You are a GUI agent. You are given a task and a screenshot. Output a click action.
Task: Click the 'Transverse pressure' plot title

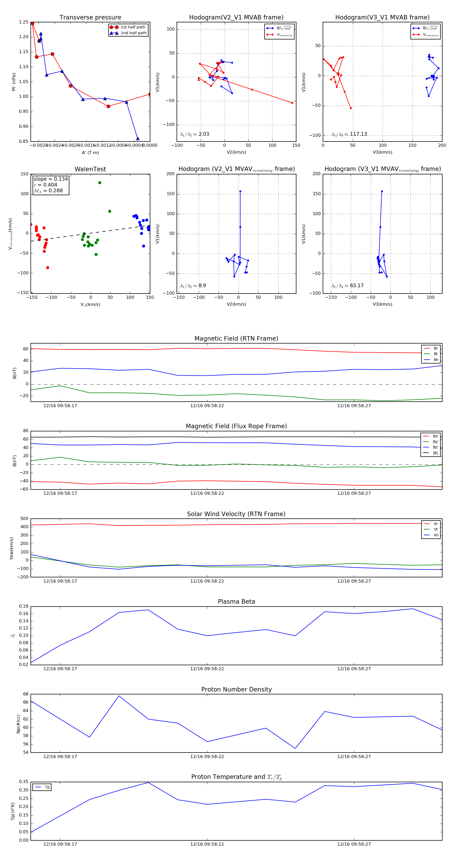tap(90, 18)
